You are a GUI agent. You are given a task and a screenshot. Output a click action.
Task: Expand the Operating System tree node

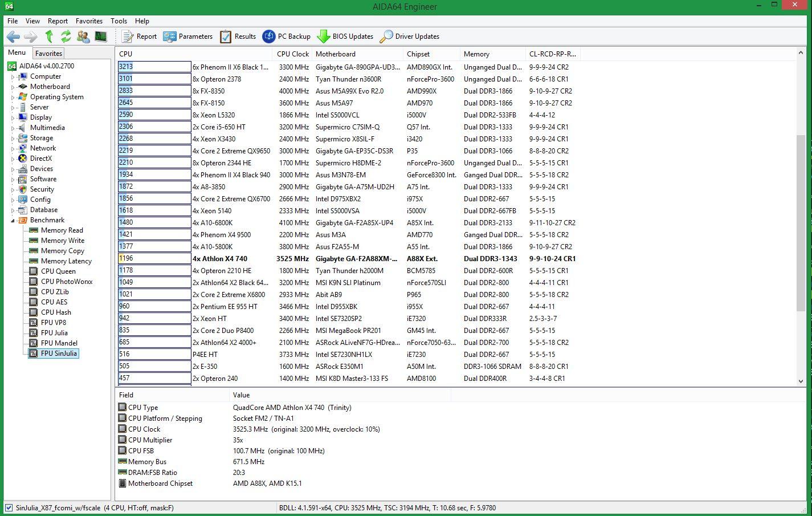[13, 97]
